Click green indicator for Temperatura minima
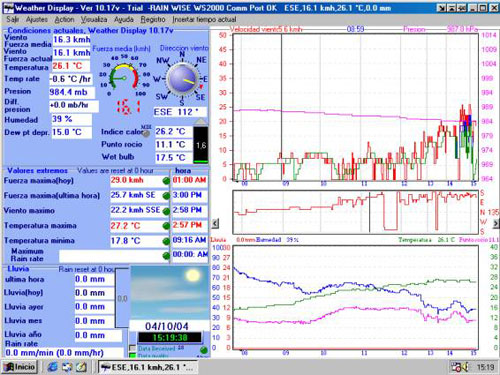This screenshot has width=500, height=375. pyautogui.click(x=166, y=241)
